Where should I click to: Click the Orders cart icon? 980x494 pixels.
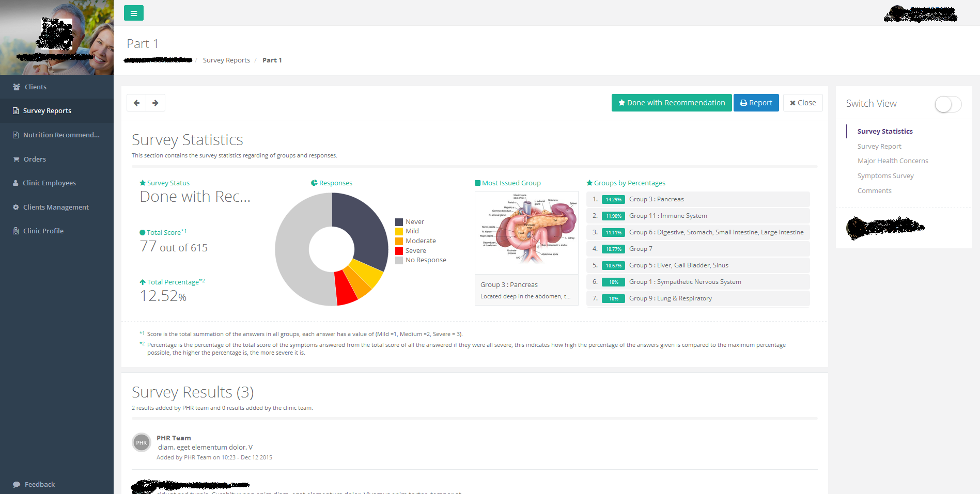click(x=16, y=160)
